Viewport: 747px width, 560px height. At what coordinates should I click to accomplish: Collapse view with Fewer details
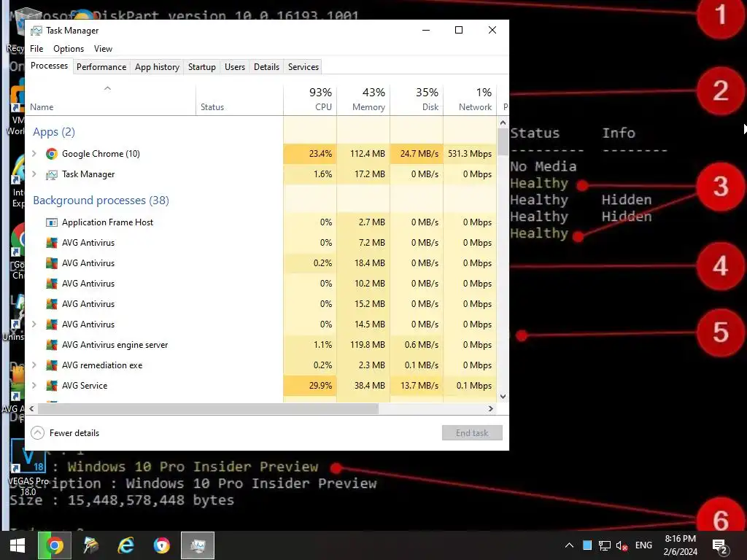pyautogui.click(x=65, y=433)
